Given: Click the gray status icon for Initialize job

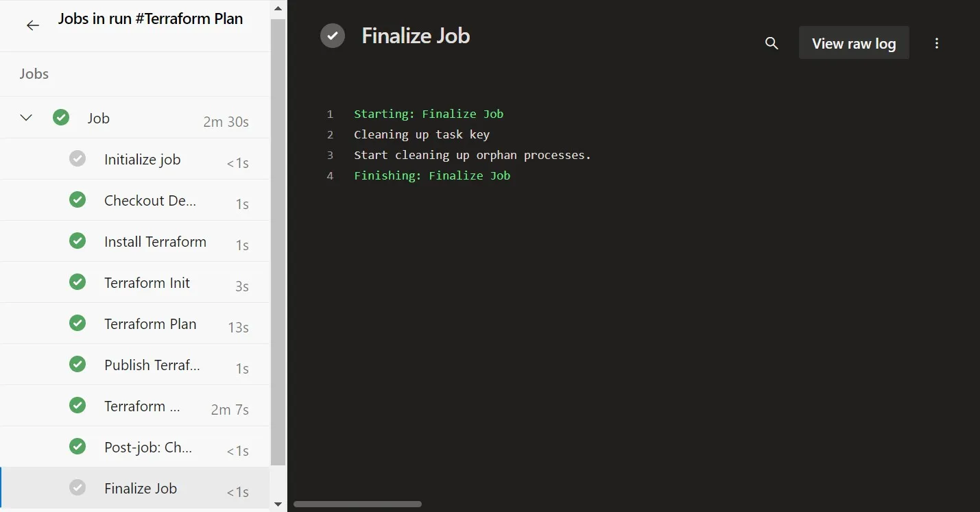Looking at the screenshot, I should point(77,159).
